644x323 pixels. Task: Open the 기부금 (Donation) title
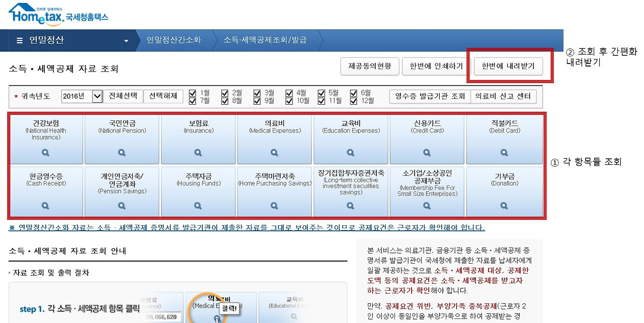point(504,179)
